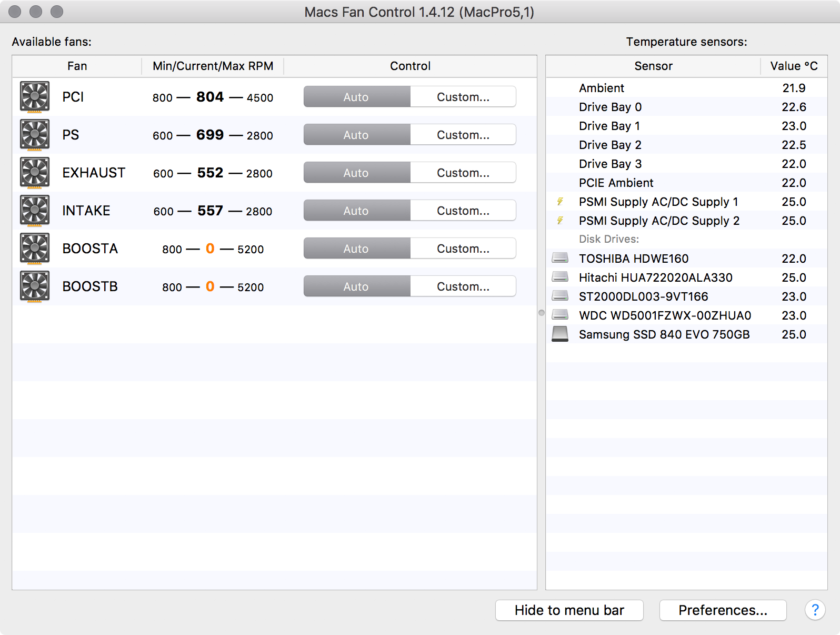
Task: Click the PSMI Supply 1 lightning icon
Action: 560,202
